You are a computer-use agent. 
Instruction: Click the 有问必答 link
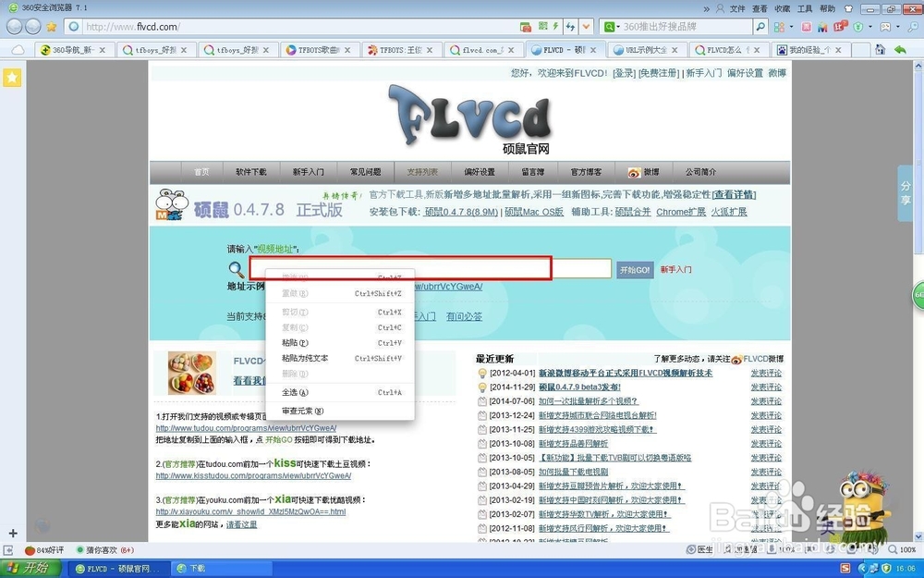pyautogui.click(x=465, y=316)
